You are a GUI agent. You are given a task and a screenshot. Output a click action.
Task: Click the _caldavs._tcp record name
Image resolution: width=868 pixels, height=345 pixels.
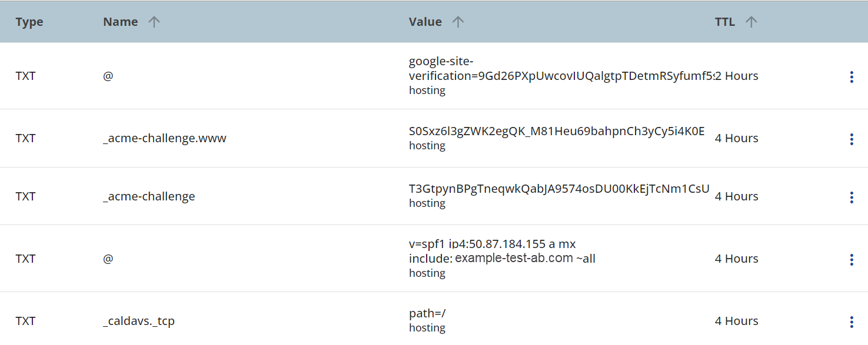pos(138,321)
